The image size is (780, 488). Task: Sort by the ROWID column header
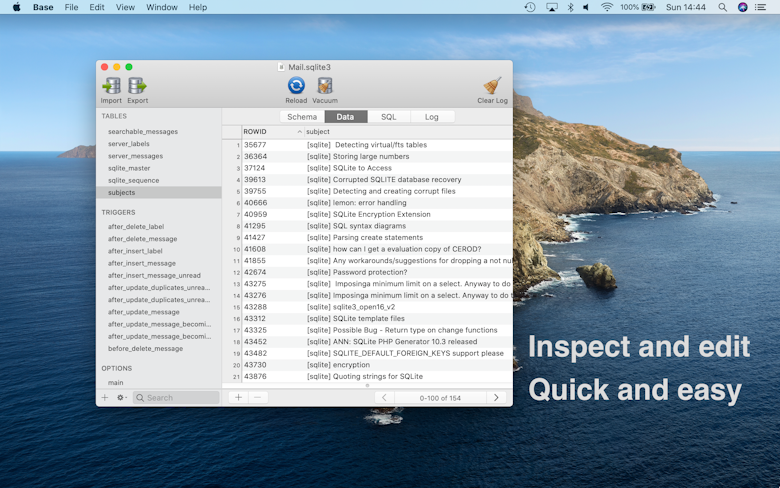tap(272, 131)
